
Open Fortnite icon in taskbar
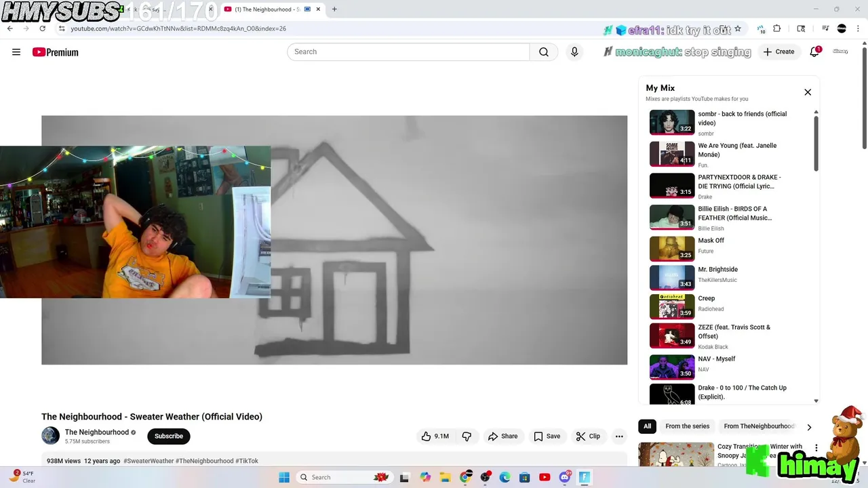(x=585, y=477)
